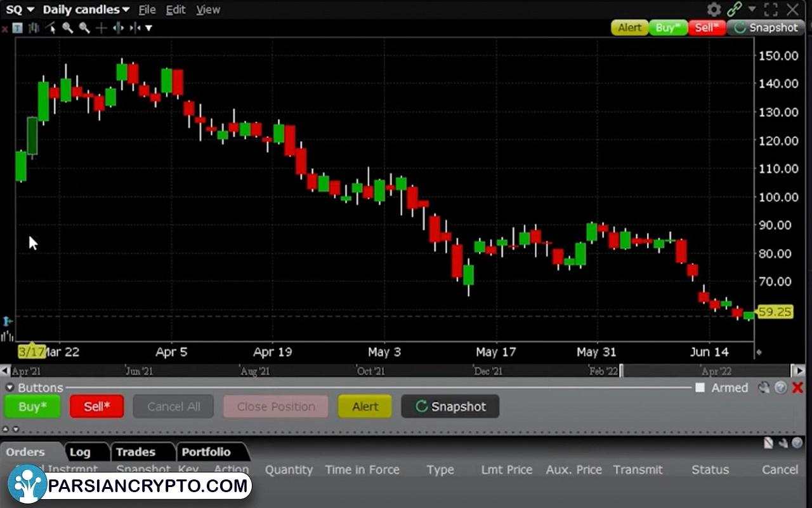Click the help question mark icon in Buttons panel
812x508 pixels.
(781, 387)
